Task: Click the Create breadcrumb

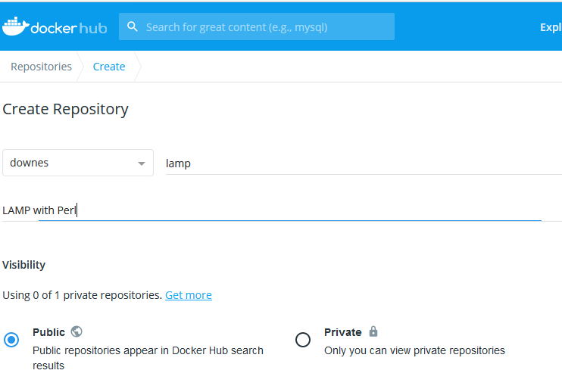Action: click(x=109, y=67)
